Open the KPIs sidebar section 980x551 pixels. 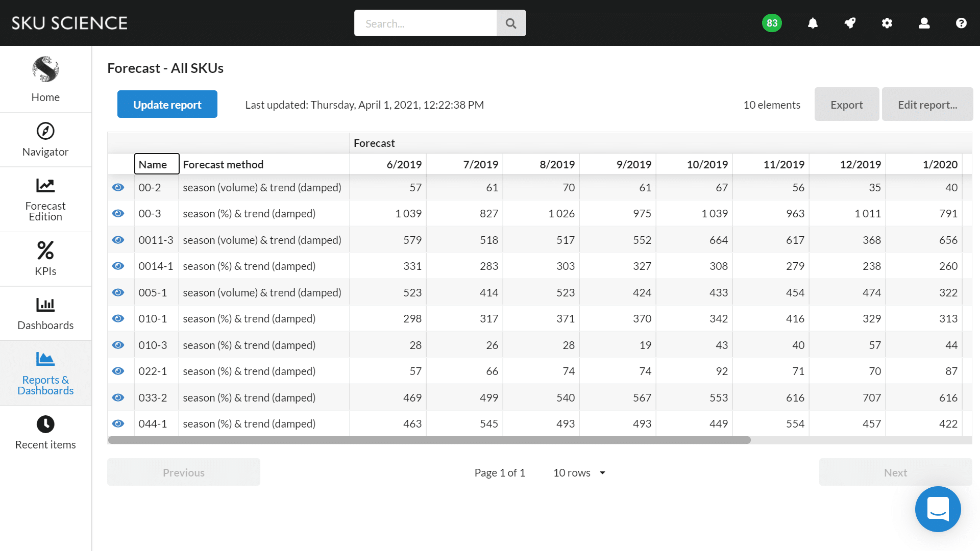45,259
